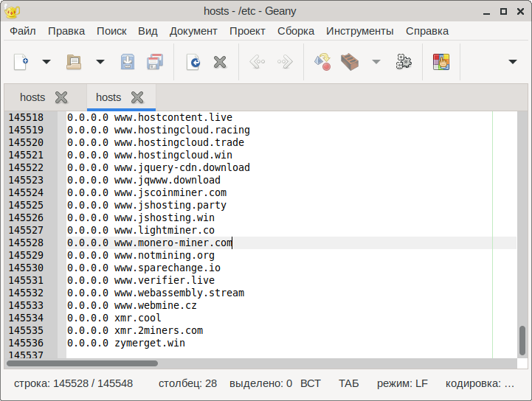Open the color chooser dialog icon
This screenshot has width=532, height=401.
(x=441, y=62)
